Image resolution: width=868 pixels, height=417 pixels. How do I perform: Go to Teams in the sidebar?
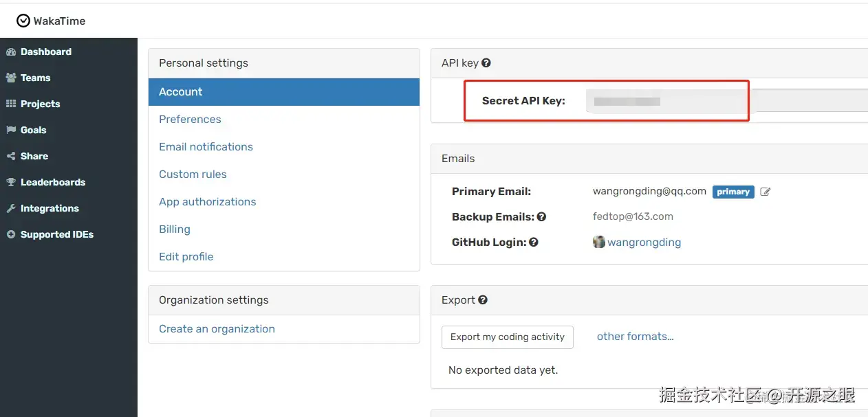[35, 78]
